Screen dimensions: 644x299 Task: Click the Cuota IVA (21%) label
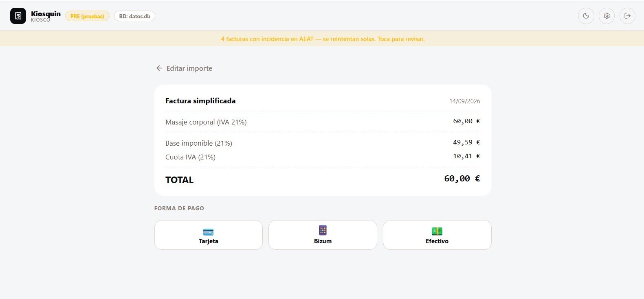click(190, 157)
